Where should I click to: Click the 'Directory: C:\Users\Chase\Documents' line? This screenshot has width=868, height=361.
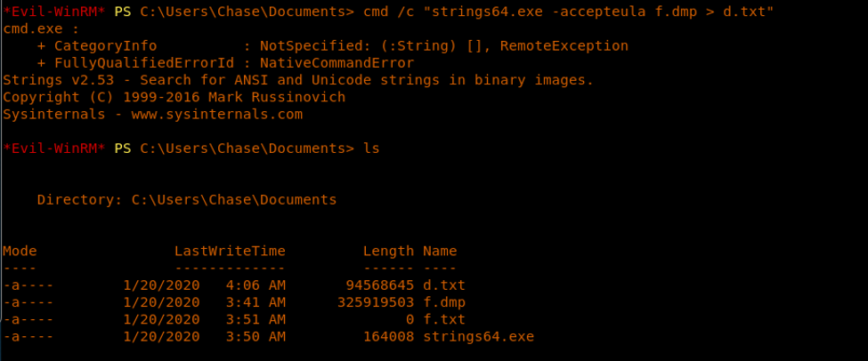pyautogui.click(x=187, y=200)
